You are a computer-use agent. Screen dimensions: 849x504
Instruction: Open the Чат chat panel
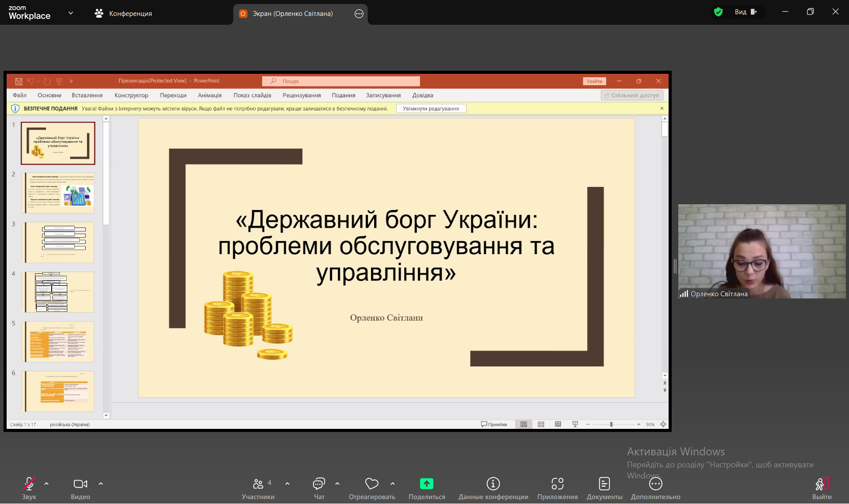tap(319, 484)
